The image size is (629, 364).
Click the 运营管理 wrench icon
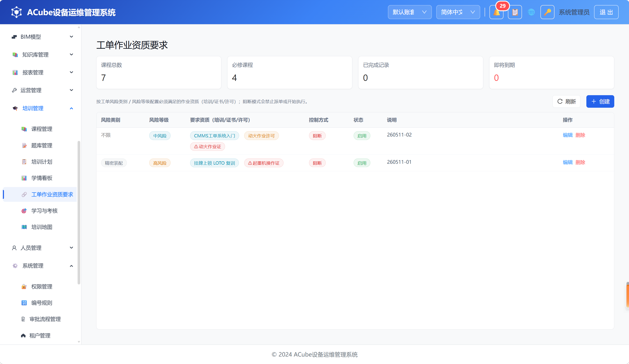14,90
